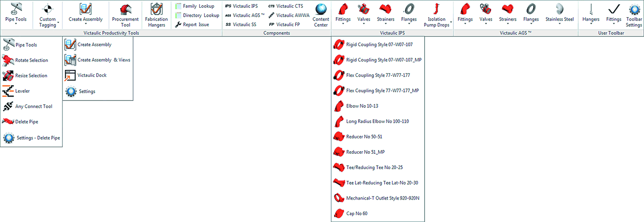Open User Toolbar Hangers menu
Image resolution: width=644 pixels, height=222 pixels.
tap(591, 14)
